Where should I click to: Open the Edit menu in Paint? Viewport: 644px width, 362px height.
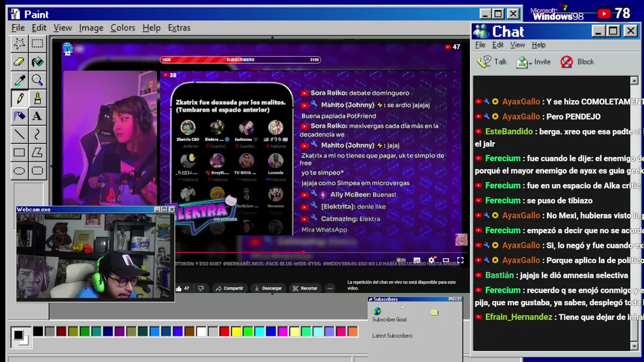click(39, 28)
